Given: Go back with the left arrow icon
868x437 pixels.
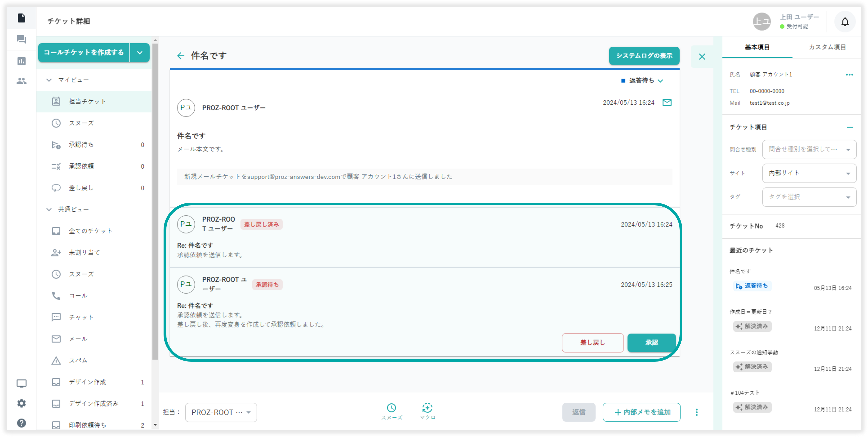Looking at the screenshot, I should pos(181,56).
